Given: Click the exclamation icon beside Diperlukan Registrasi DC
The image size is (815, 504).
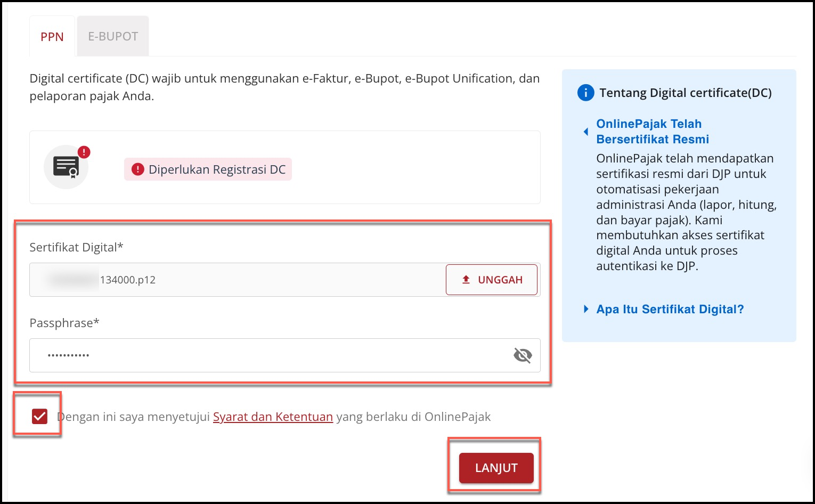Looking at the screenshot, I should point(138,169).
